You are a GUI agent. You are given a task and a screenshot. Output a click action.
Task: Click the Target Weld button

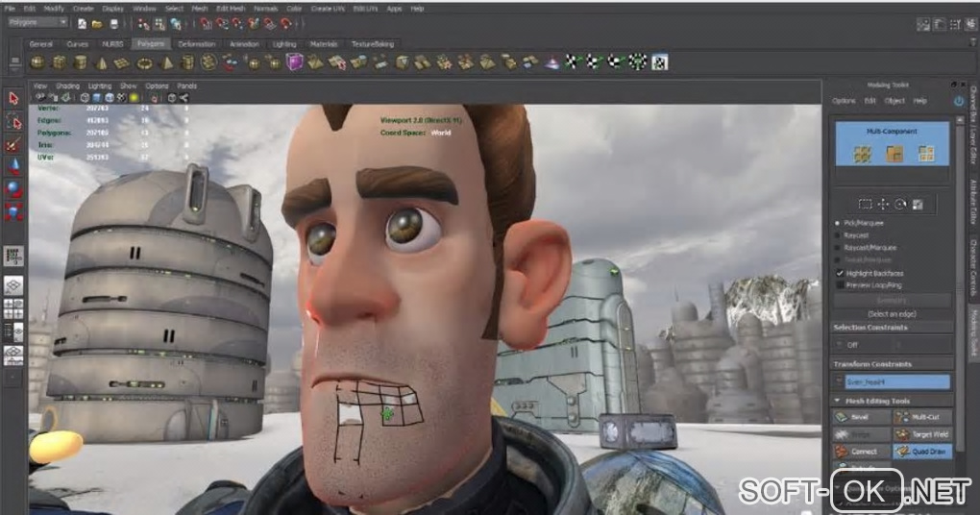922,433
